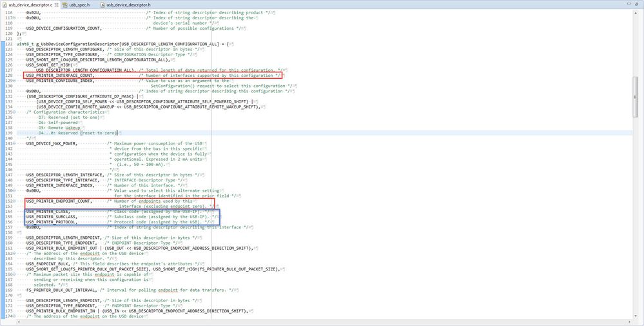Click the header file icon on usb_spec.h tab
The width and height of the screenshot is (644, 326).
(x=65, y=5)
